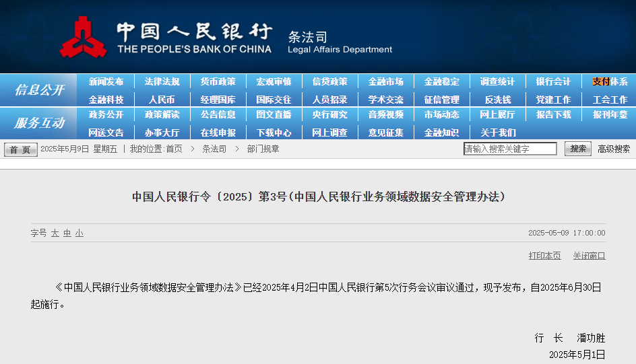Image resolution: width=636 pixels, height=364 pixels.
Task: Open 调查统计 navigation item
Action: tap(498, 82)
